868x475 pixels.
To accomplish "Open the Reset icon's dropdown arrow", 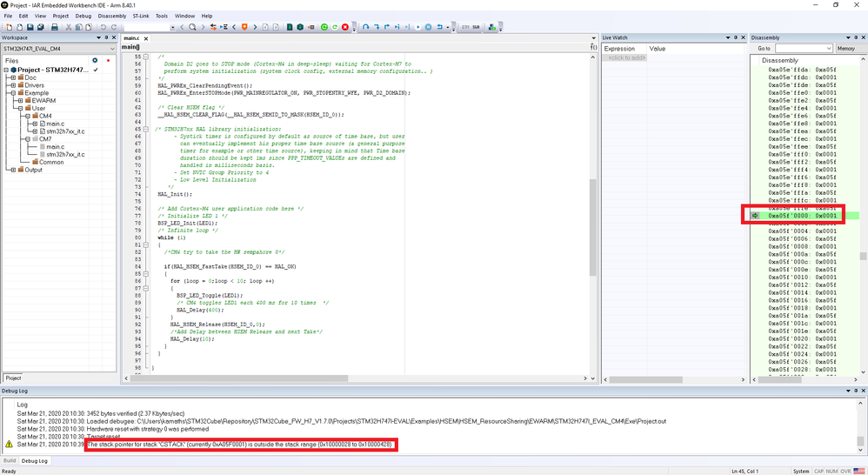I will 447,27.
